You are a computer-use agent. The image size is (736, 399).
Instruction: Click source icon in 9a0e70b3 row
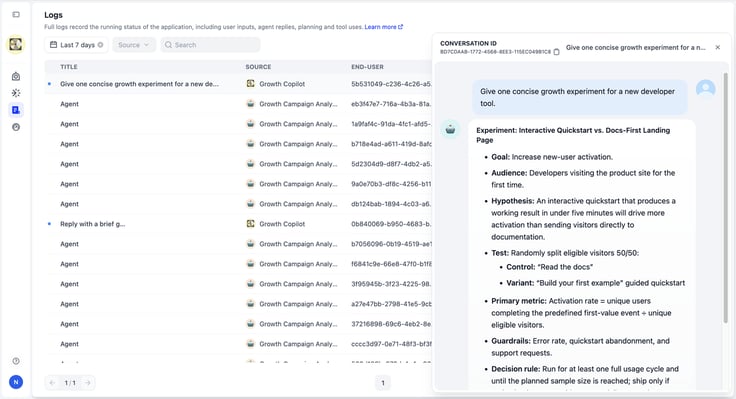click(251, 184)
